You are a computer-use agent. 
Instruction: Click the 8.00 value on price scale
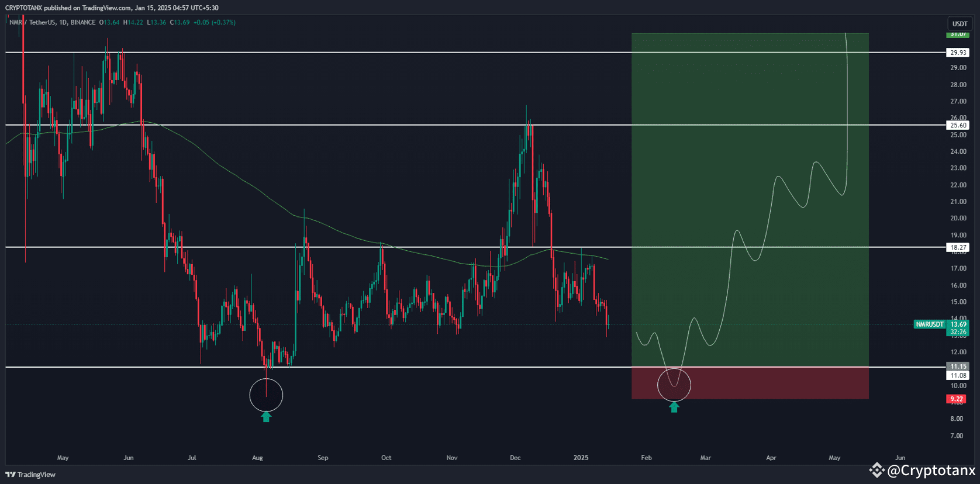[x=957, y=419]
